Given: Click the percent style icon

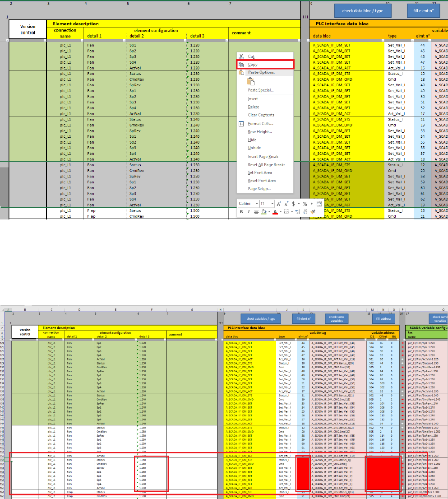Looking at the screenshot, I should point(305,204).
